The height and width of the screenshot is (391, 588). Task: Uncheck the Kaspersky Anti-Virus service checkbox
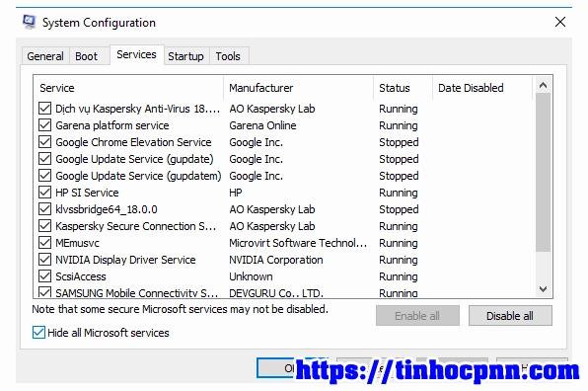[x=45, y=109]
